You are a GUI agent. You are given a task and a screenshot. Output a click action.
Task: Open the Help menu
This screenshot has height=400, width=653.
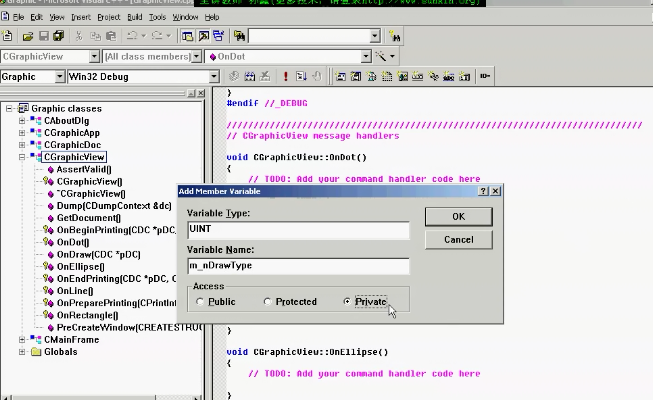(212, 17)
